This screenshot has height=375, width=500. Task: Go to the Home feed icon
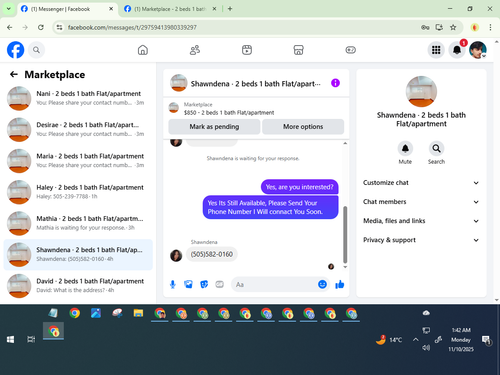143,50
